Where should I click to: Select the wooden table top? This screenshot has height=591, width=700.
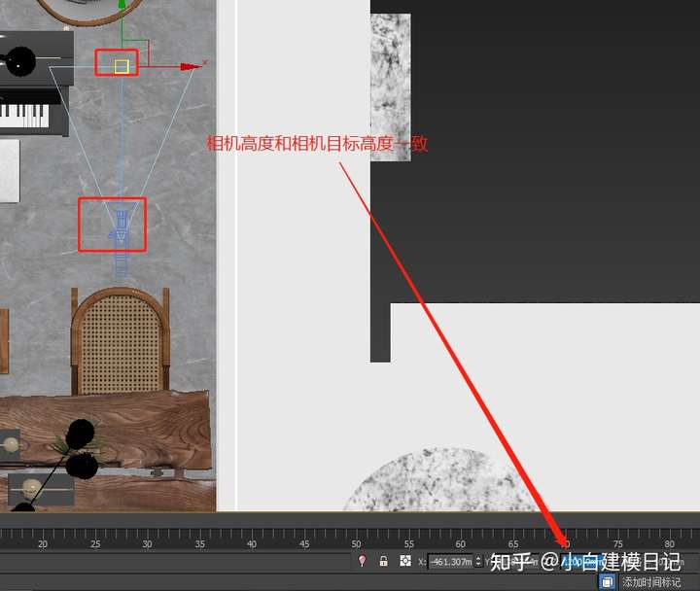coord(105,430)
